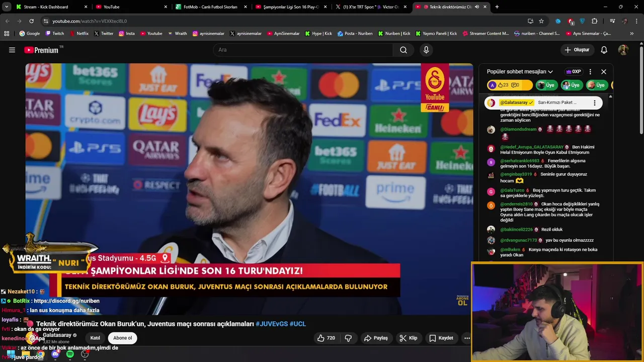
Task: Open the Chrome taskbar icon
Action: 40,354
